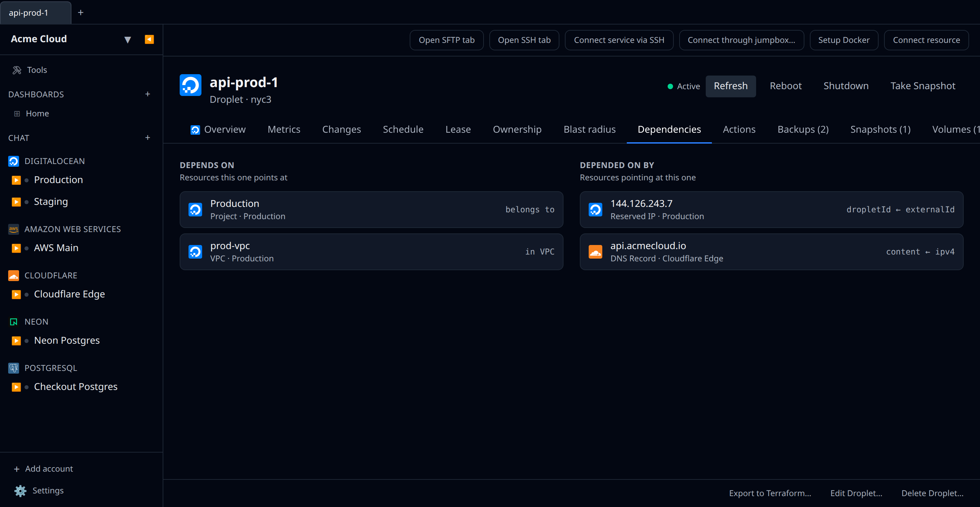Open the 144.126.243.7 Reserved IP card
This screenshot has height=507, width=980.
[x=771, y=210]
